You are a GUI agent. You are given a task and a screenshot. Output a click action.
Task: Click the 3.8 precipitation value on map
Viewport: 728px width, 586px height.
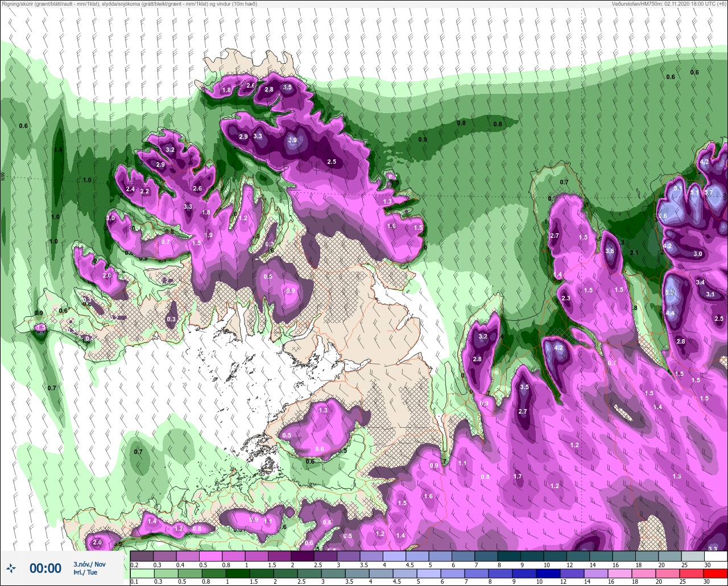(610, 251)
